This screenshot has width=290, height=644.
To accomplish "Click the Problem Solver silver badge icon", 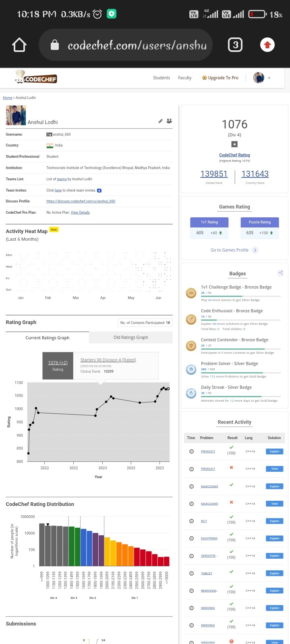I will (x=191, y=369).
